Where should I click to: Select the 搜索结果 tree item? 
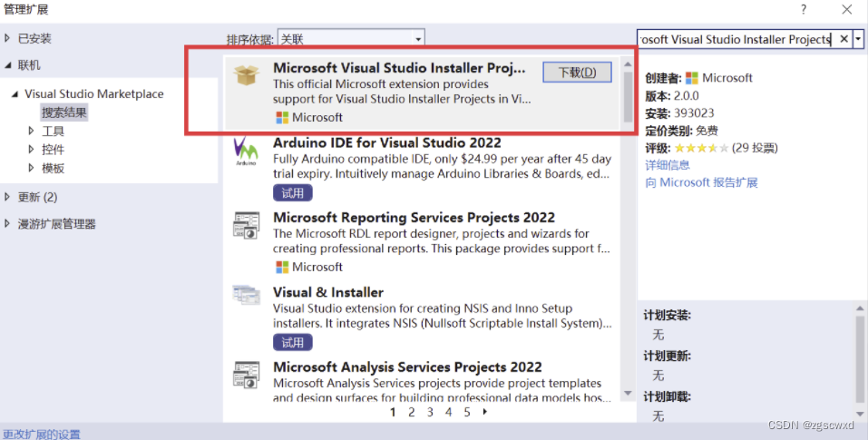[64, 112]
